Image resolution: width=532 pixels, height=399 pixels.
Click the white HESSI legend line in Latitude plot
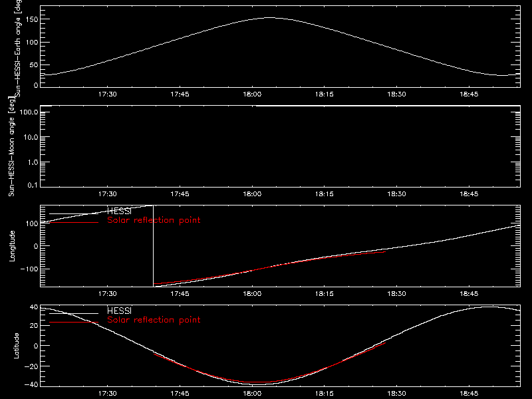(74, 313)
